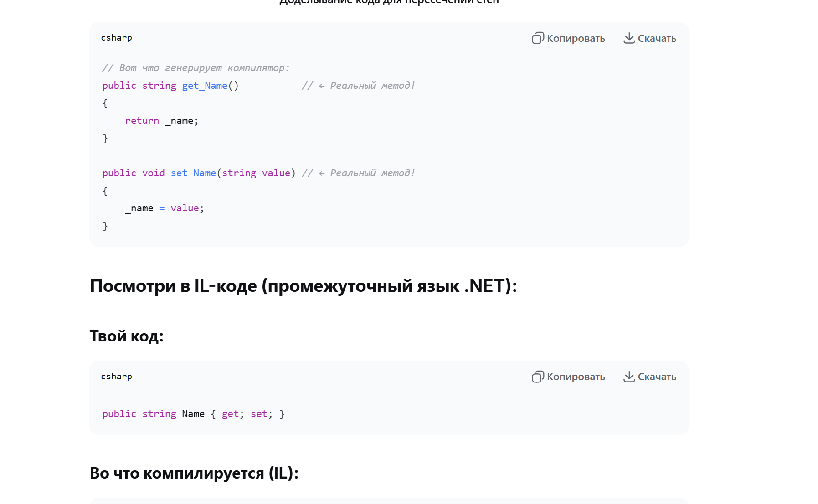Click the "_name = value;" code line
This screenshot has height=504, width=818.
pyautogui.click(x=165, y=208)
